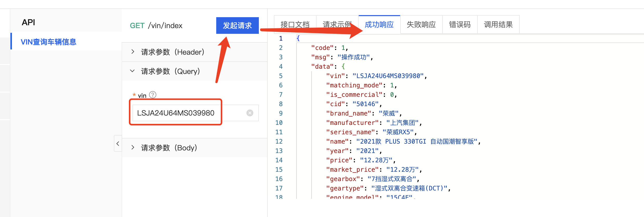644x217 pixels.
Task: Click line number 1 in the code gutter
Action: click(x=281, y=39)
